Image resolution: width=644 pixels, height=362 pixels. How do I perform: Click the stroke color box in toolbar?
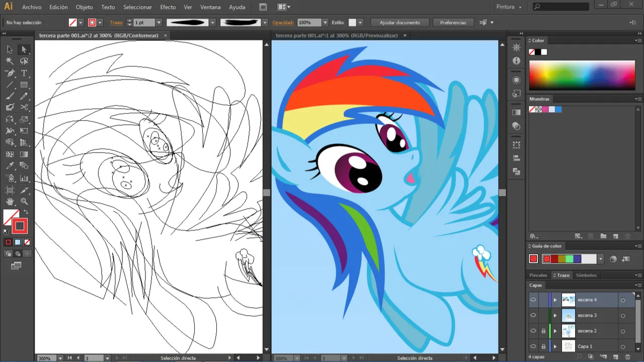point(20,226)
